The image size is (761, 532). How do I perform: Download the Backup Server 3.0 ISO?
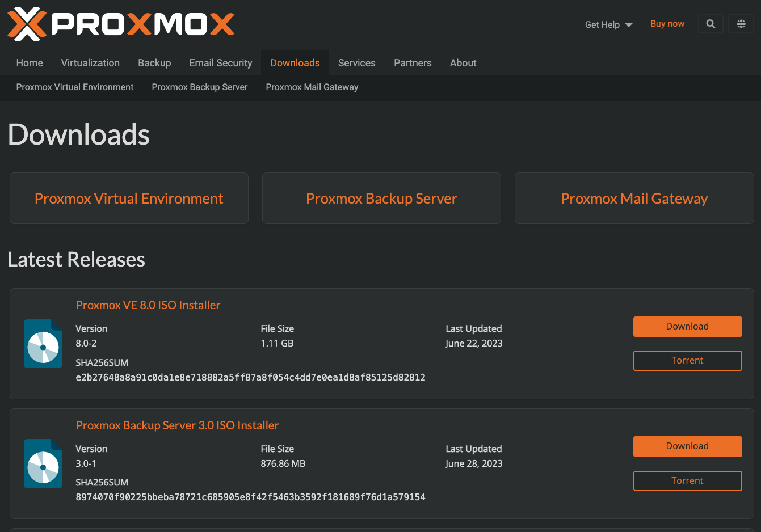[688, 446]
